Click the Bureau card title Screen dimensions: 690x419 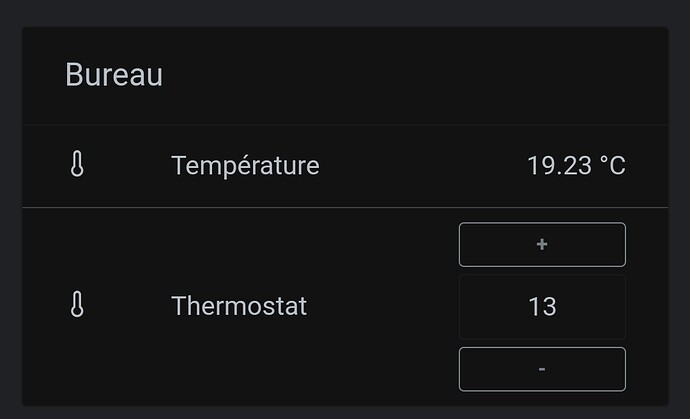pyautogui.click(x=114, y=75)
